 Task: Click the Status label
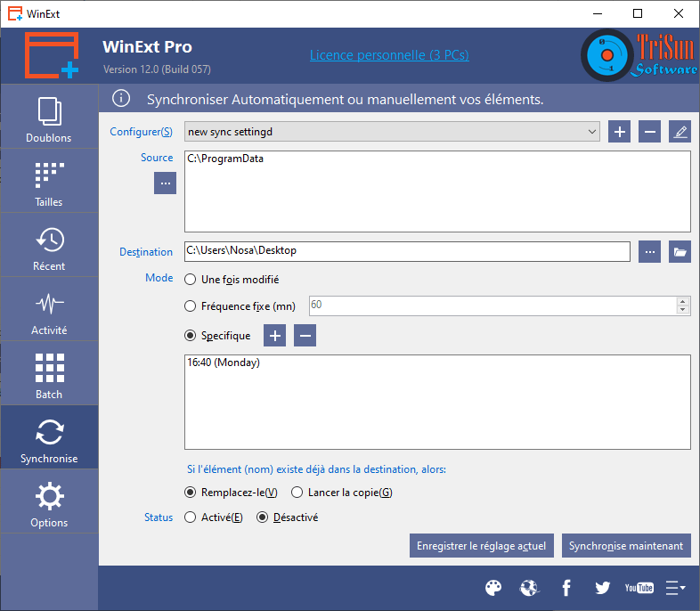pyautogui.click(x=159, y=517)
